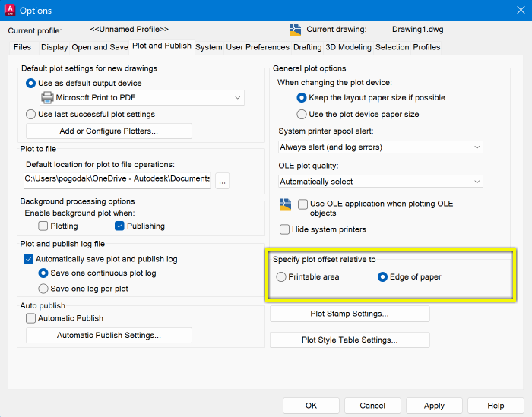Screen dimensions: 532x417
Task: Open OLE plot quality dropdown
Action: pos(380,182)
